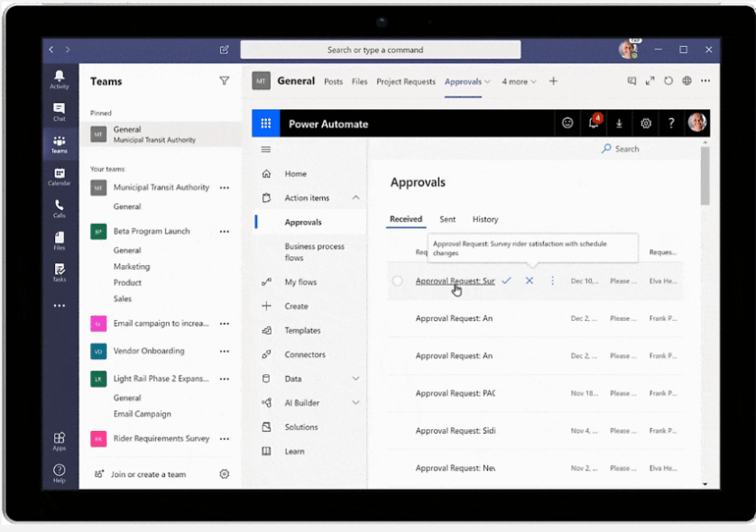Screen dimensions: 756x532
Task: Open more options for Survey request row
Action: point(553,281)
